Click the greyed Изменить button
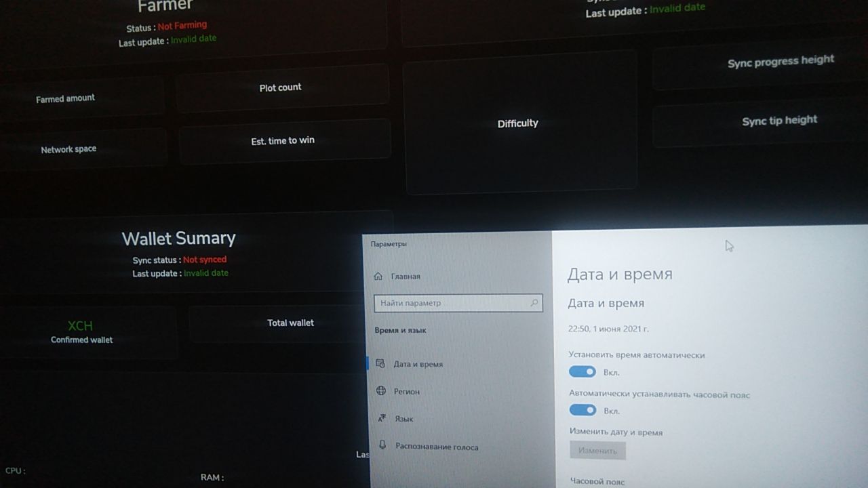 point(597,451)
